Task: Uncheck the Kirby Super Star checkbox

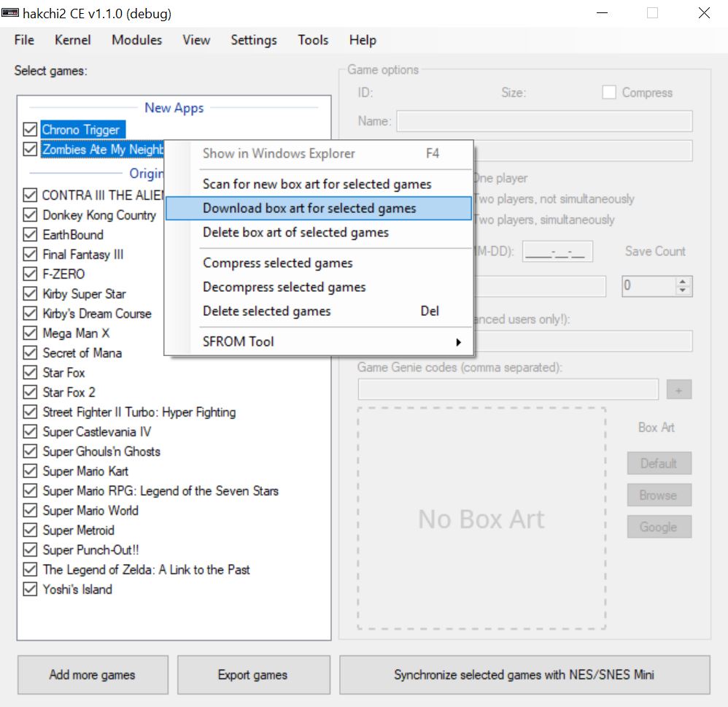Action: tap(30, 293)
